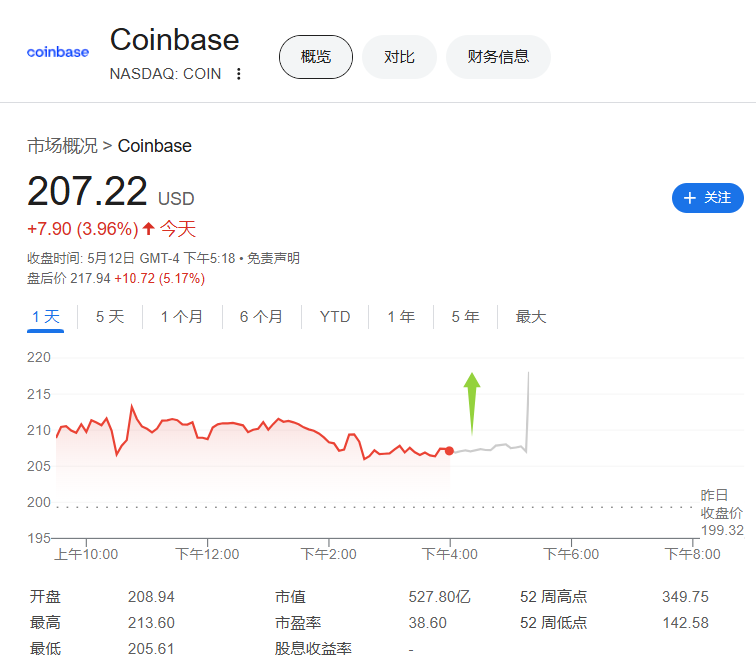Select the 5 天 chart range
756x669 pixels.
110,317
